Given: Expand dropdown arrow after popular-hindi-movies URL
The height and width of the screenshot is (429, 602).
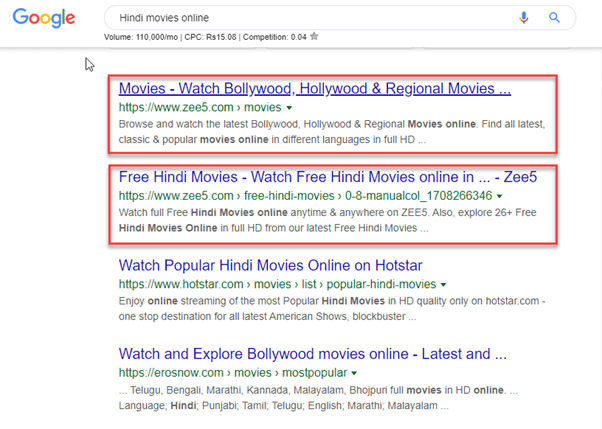Looking at the screenshot, I should pyautogui.click(x=443, y=285).
